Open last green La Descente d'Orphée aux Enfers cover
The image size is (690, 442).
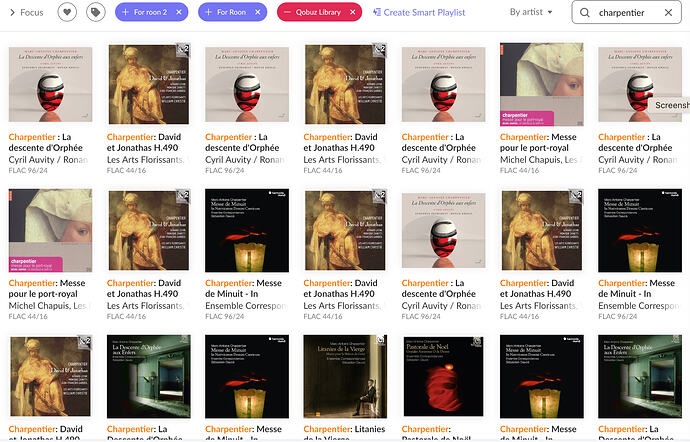click(640, 376)
